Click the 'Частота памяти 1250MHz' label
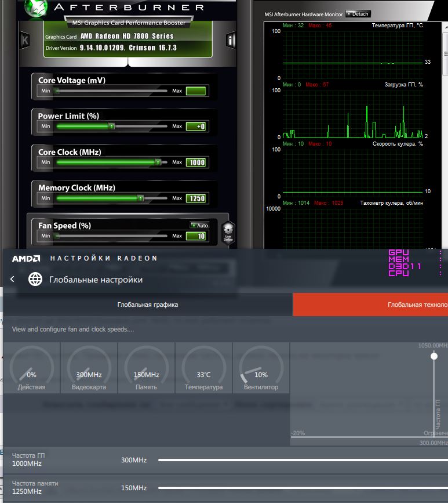Viewport: 448px width, 503px height. click(35, 487)
